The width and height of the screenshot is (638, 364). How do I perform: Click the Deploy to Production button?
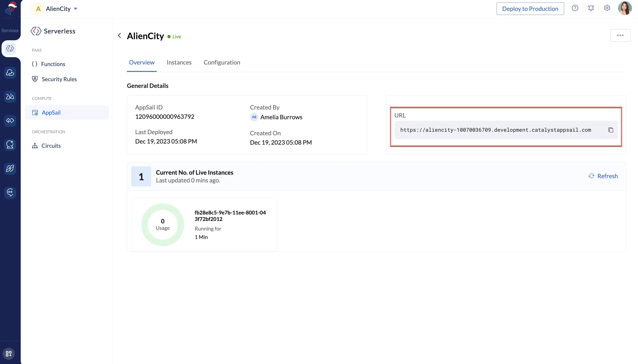tap(530, 9)
